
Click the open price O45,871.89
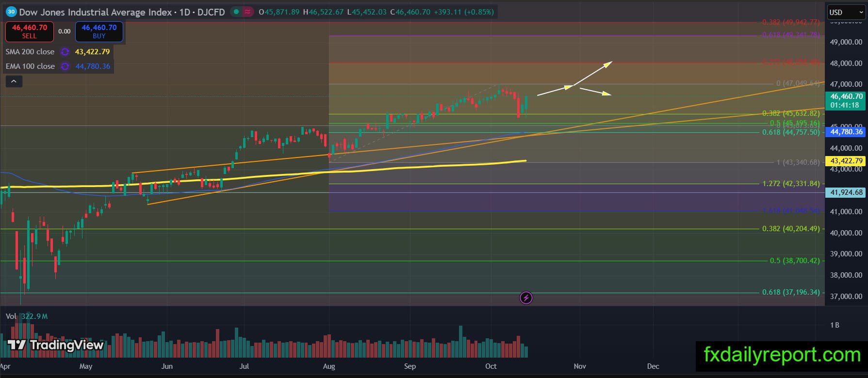coord(279,12)
